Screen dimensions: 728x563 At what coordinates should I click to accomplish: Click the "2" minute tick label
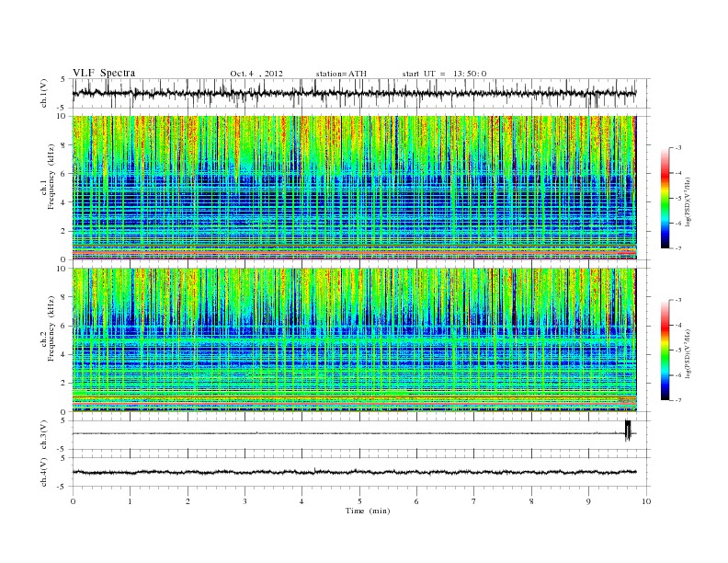tap(188, 501)
